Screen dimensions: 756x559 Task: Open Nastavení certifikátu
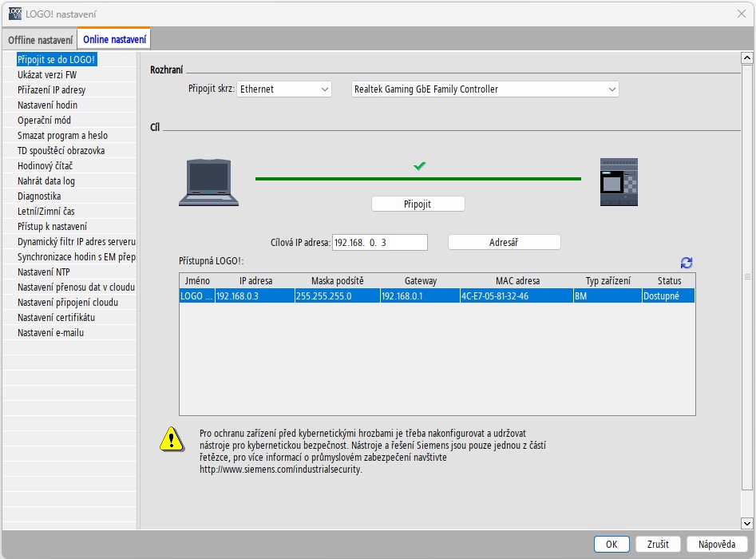tap(57, 318)
